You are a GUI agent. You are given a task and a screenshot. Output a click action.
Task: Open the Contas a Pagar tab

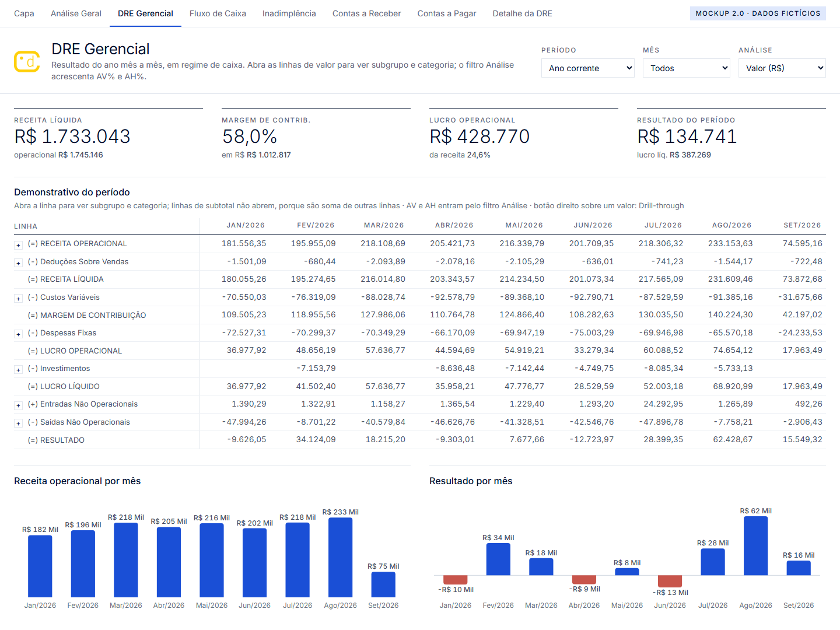click(447, 13)
